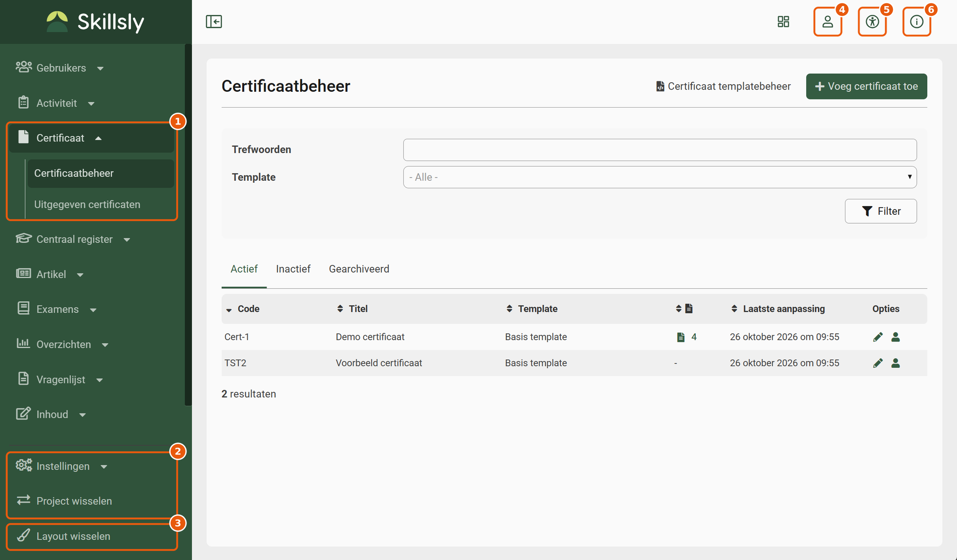Open user assignment icon for TST2
The width and height of the screenshot is (957, 560).
click(896, 363)
